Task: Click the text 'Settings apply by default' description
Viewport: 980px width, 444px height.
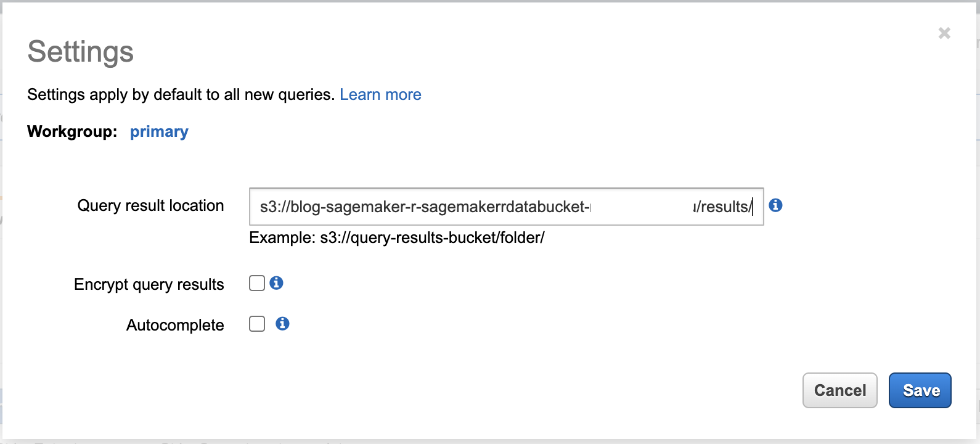Action: coord(181,94)
